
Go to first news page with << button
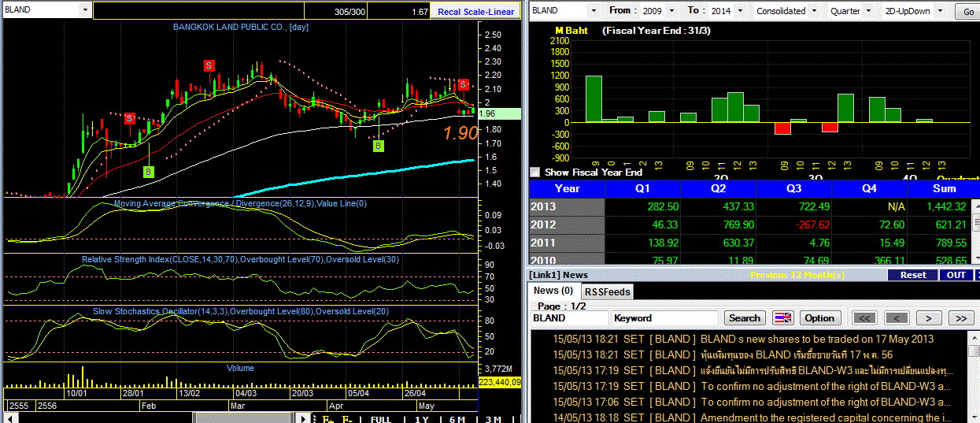[864, 317]
